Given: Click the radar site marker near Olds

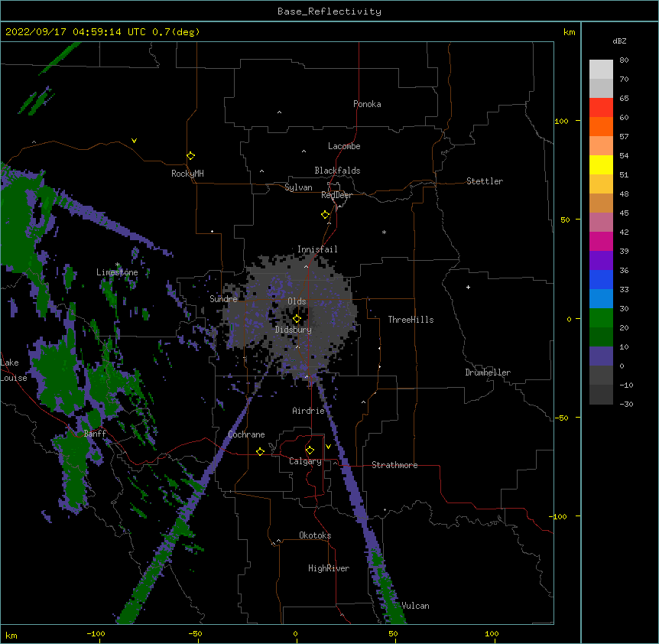Looking at the screenshot, I should tap(297, 319).
